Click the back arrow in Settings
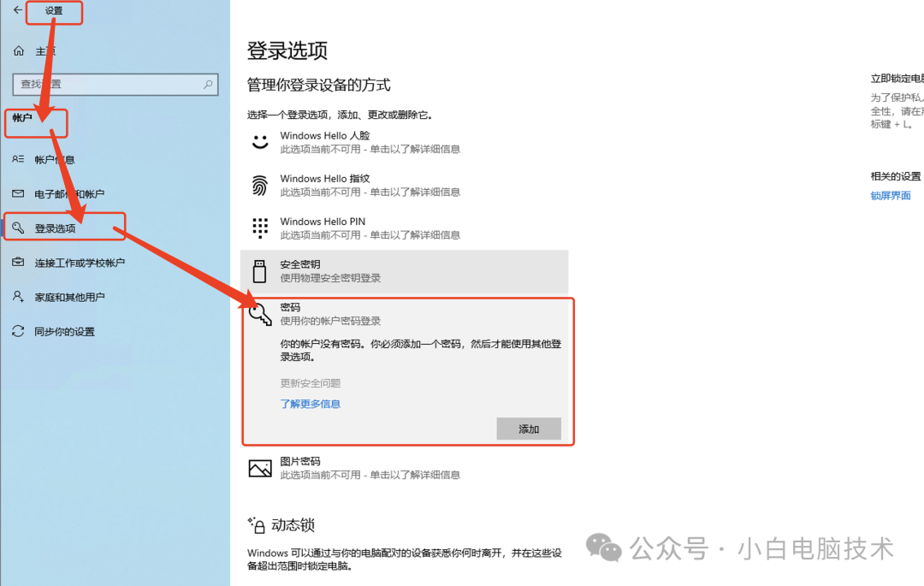Viewport: 924px width, 586px height. [18, 10]
